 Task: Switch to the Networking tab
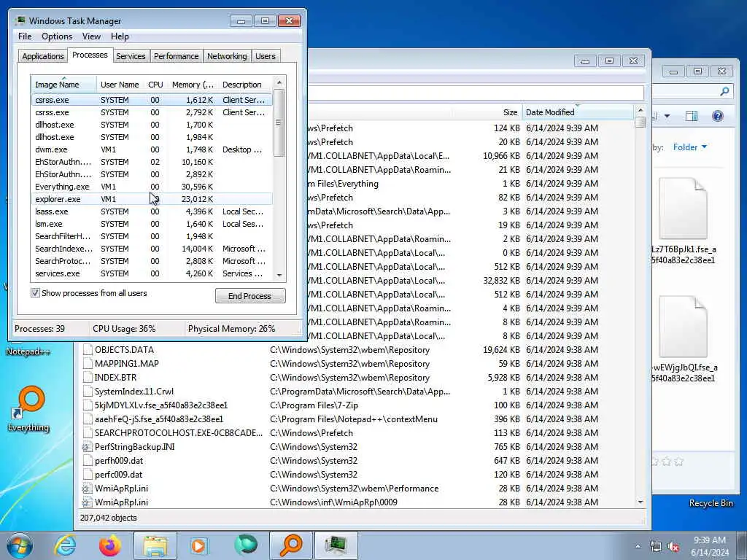228,56
